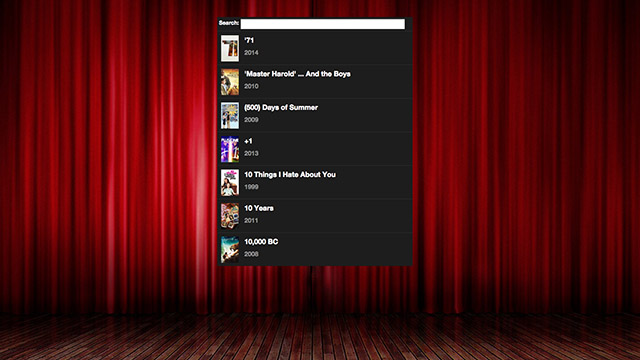This screenshot has height=360, width=640.
Task: Select 10 Things I Hate About You title
Action: 290,175
